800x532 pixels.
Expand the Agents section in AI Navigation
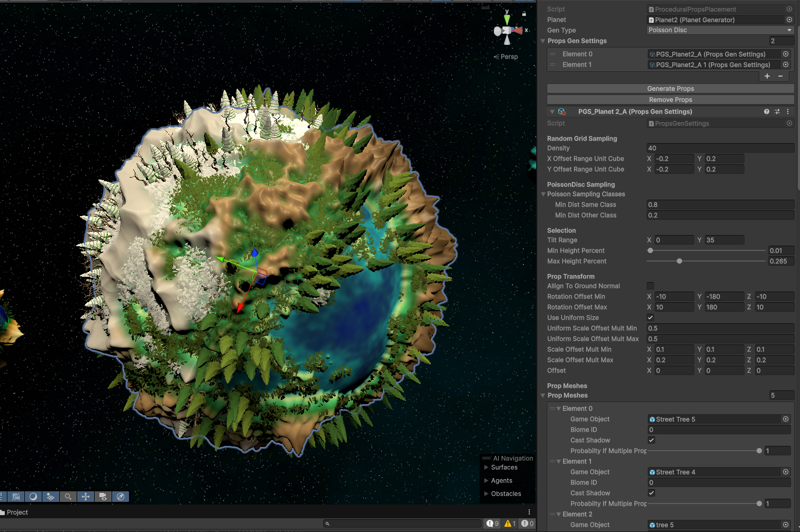coord(486,480)
